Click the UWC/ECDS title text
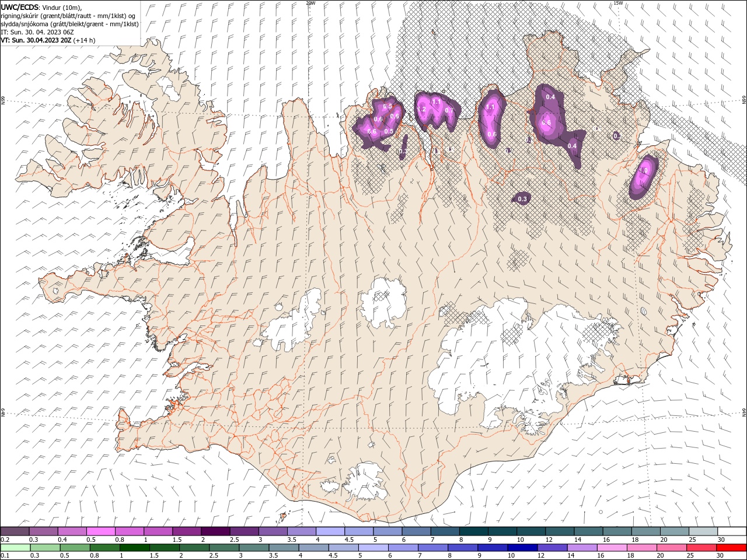 [20, 7]
